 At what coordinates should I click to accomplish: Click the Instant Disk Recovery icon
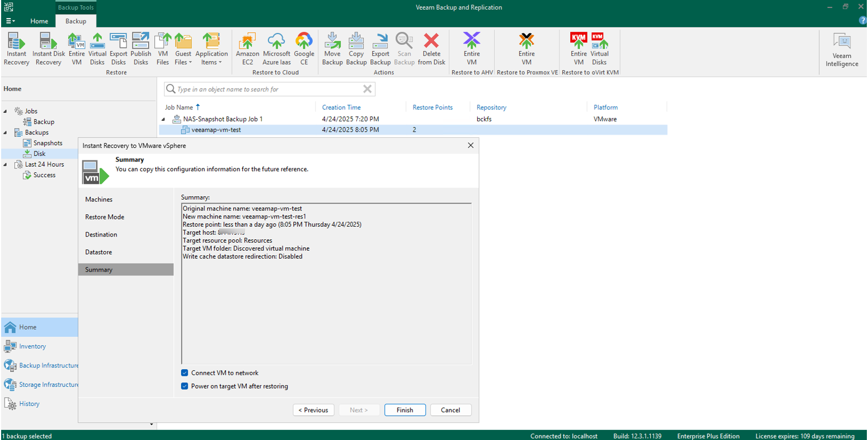tap(49, 49)
